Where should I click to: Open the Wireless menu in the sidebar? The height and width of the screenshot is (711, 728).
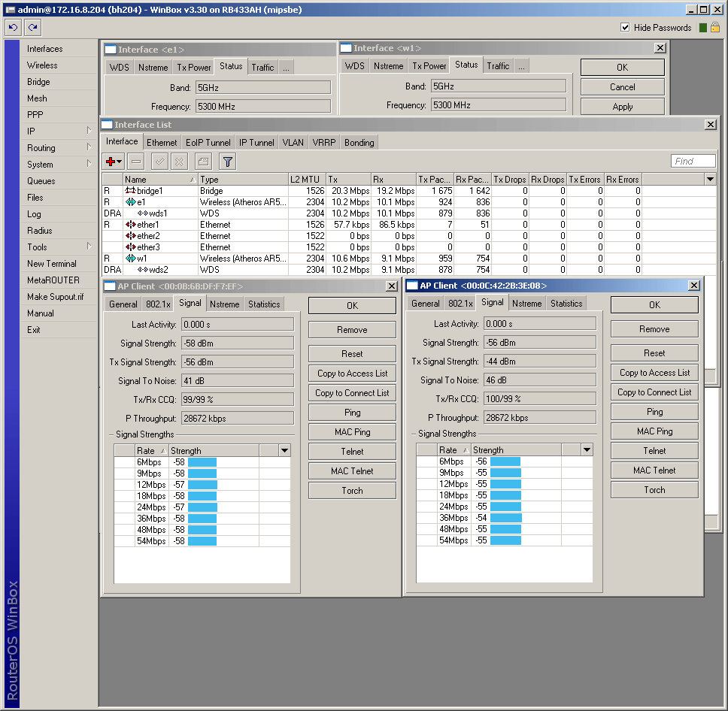42,65
